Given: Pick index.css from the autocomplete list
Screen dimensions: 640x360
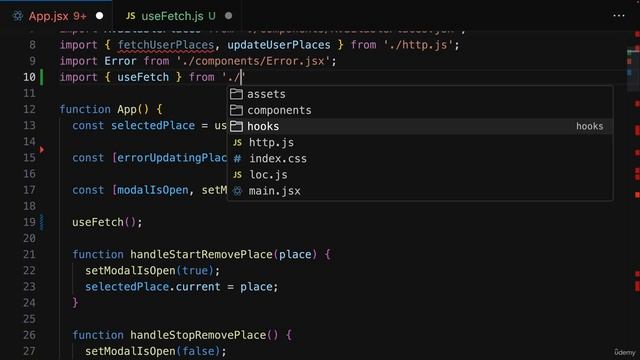Looking at the screenshot, I should (420, 158).
